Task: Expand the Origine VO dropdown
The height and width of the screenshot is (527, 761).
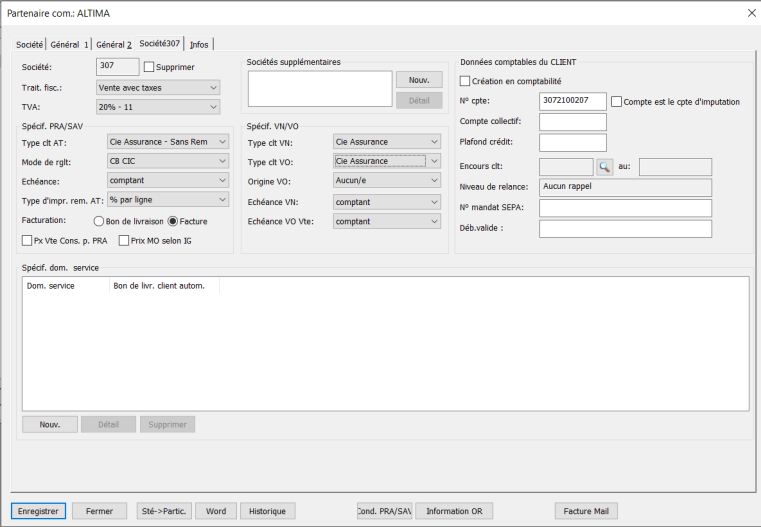Action: (x=387, y=181)
